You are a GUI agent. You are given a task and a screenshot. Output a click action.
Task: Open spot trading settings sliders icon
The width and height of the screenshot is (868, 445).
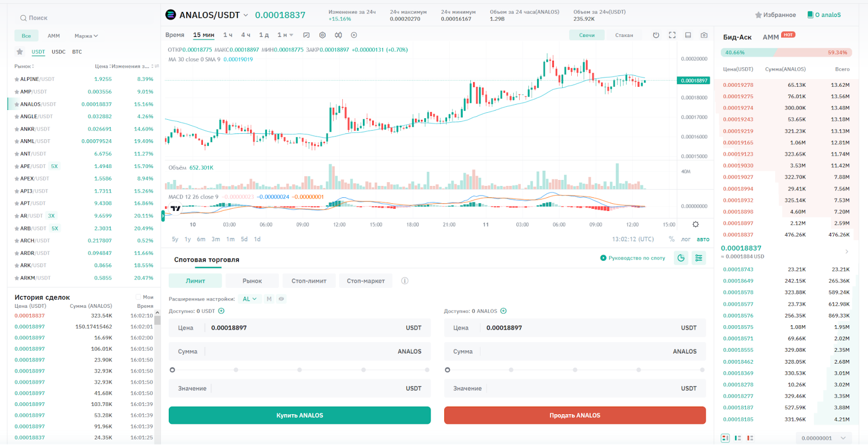tap(699, 258)
